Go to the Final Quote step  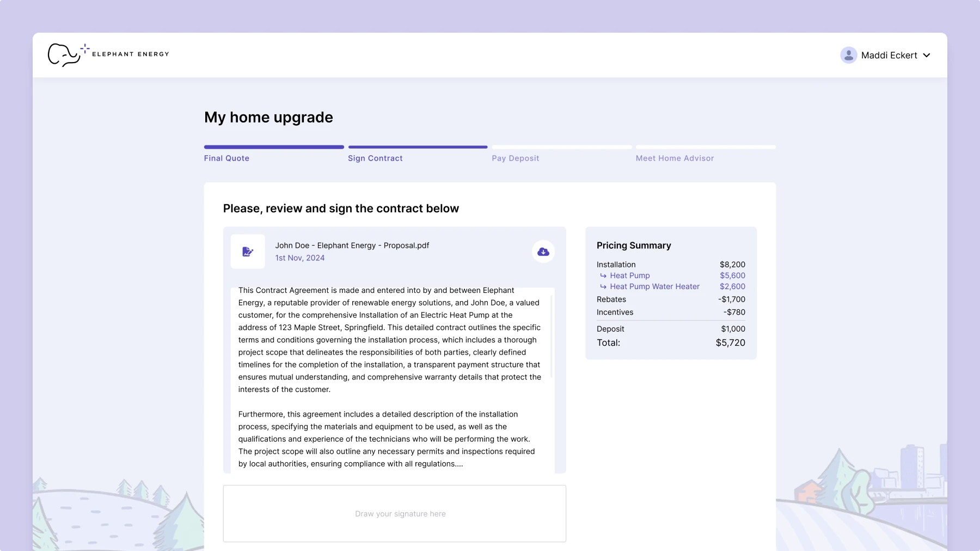(226, 158)
